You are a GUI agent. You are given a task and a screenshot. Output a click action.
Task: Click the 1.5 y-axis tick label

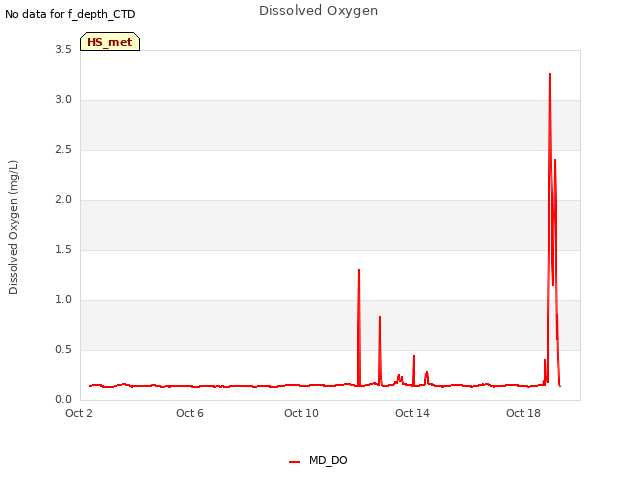pyautogui.click(x=63, y=249)
